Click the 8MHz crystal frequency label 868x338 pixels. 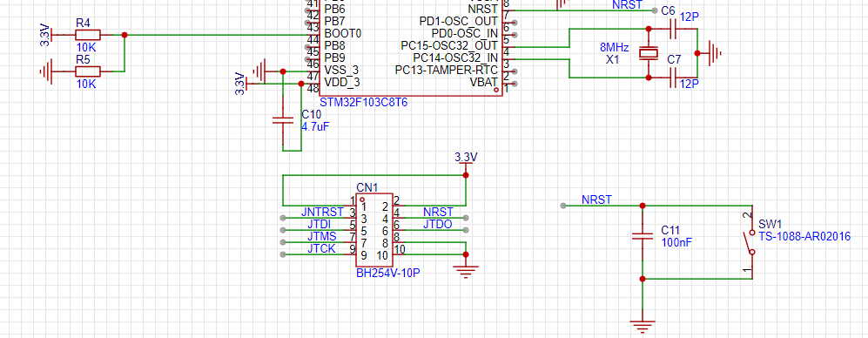point(614,47)
